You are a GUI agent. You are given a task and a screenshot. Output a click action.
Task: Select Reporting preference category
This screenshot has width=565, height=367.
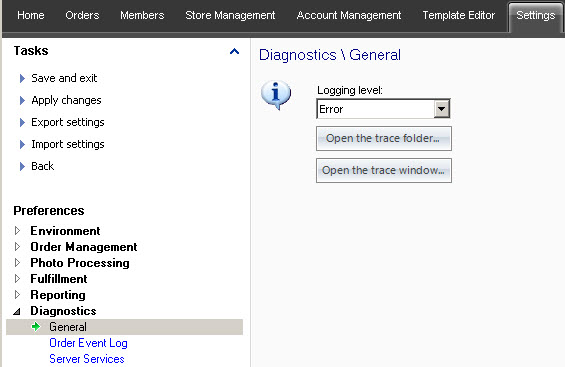point(58,295)
